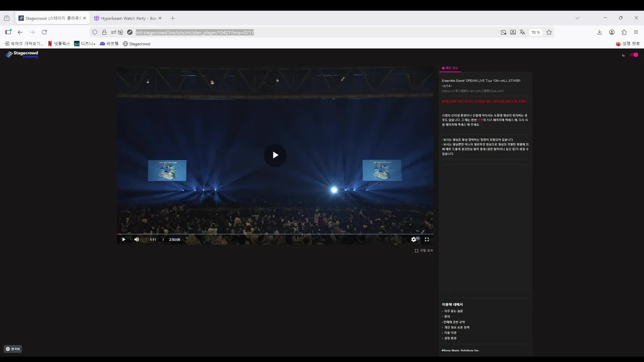Open the 판매에 관한 규약 link

pos(454,322)
